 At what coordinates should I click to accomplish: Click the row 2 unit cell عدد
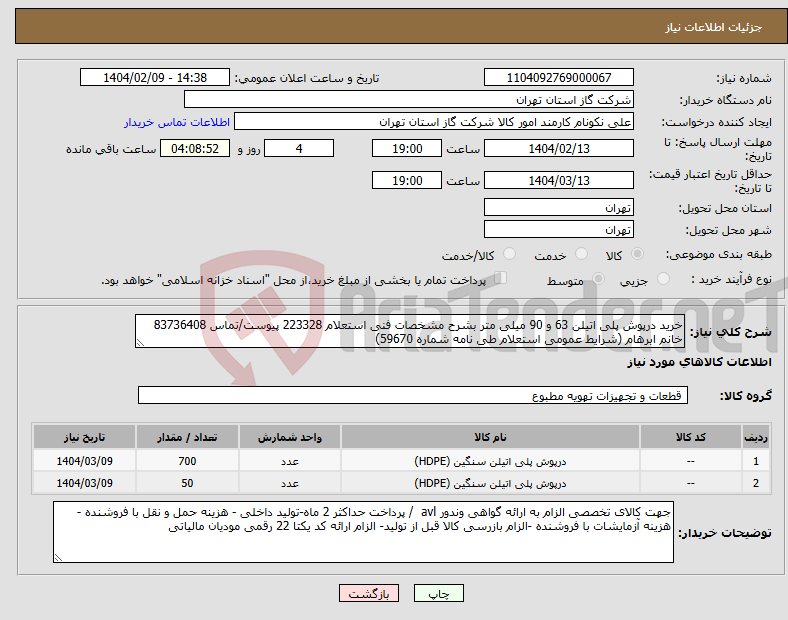289,483
